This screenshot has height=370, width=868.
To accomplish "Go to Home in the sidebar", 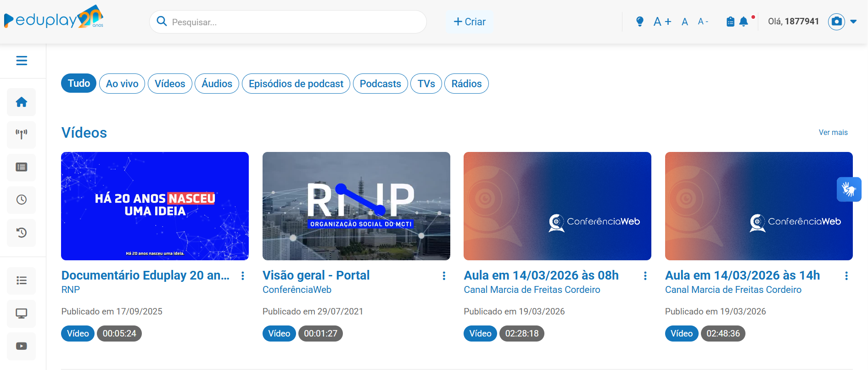I will click(22, 102).
